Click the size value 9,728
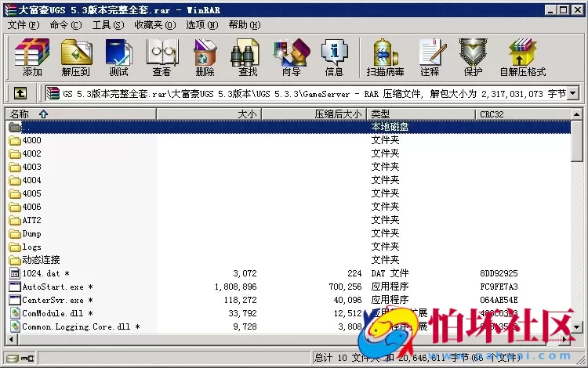 [x=245, y=327]
